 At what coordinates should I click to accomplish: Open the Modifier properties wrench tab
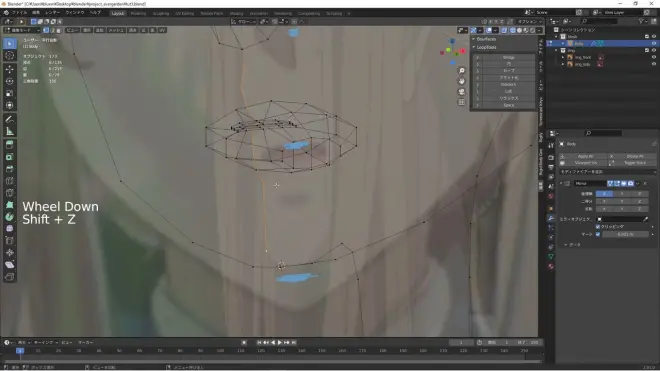[x=551, y=218]
